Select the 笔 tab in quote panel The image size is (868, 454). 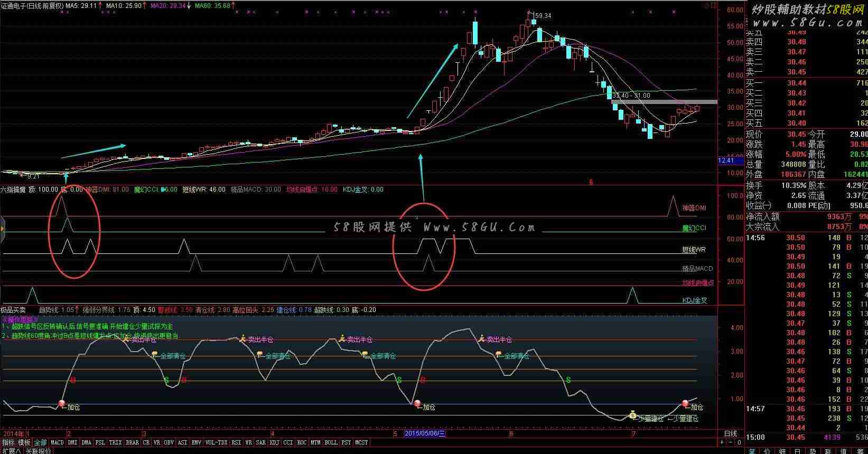coord(752,451)
